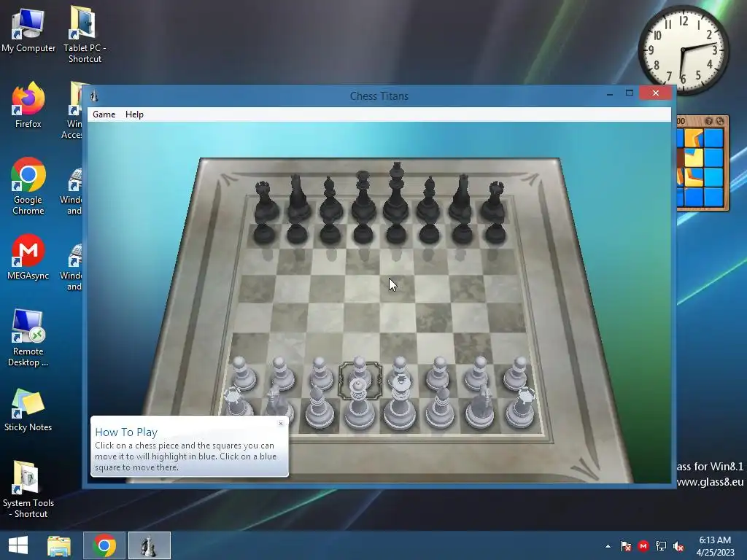747x560 pixels.
Task: Click the Action Center flag tray icon
Action: click(625, 546)
